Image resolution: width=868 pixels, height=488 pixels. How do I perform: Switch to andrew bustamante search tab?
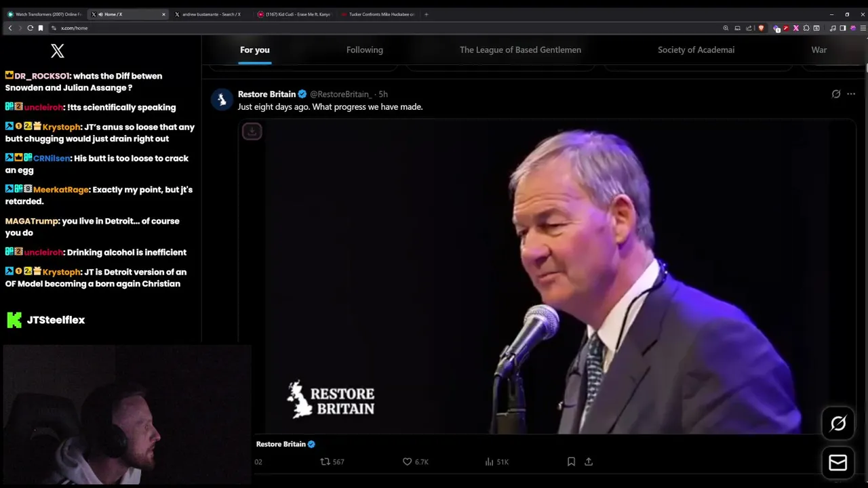click(213, 14)
